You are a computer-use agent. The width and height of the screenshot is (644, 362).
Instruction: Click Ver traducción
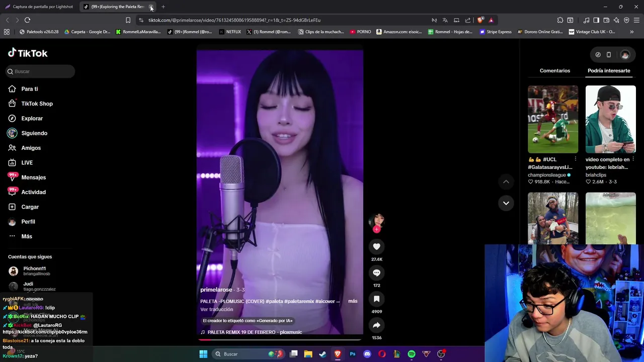[217, 309]
